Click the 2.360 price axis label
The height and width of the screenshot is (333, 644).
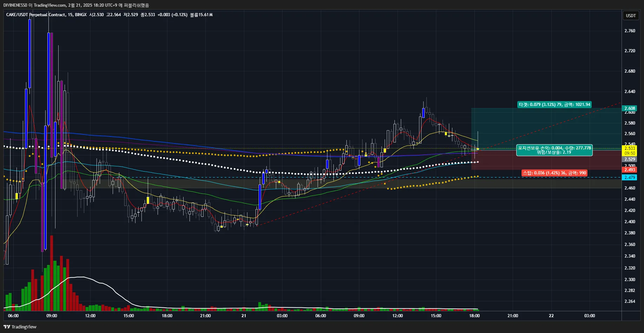point(630,245)
